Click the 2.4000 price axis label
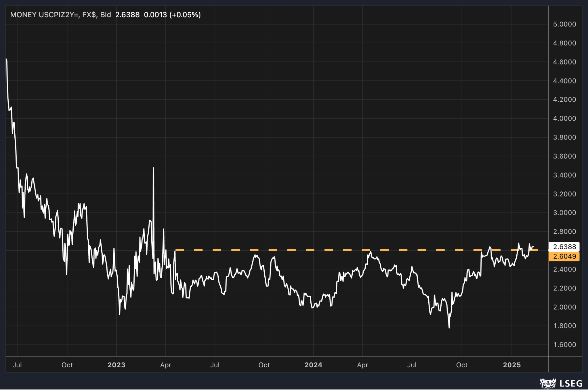The image size is (588, 390). click(x=564, y=269)
